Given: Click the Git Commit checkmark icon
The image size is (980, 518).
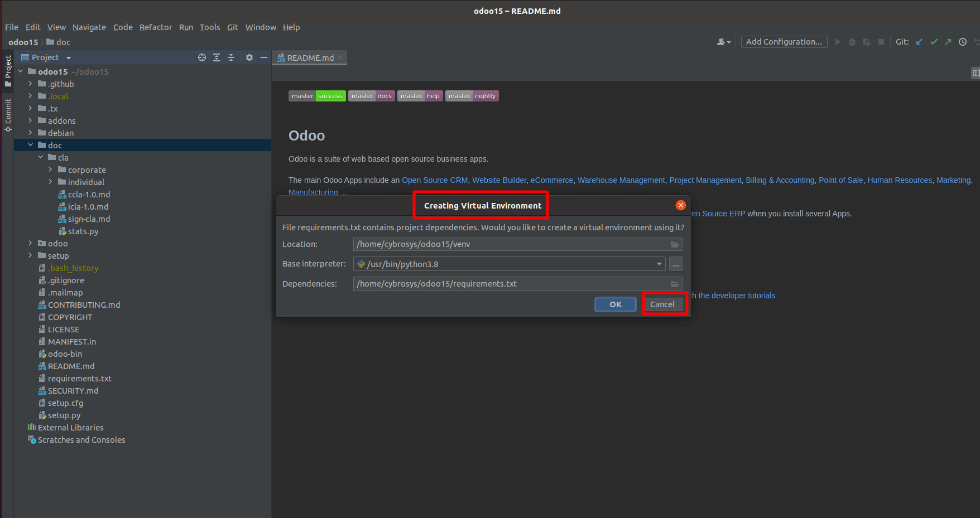Looking at the screenshot, I should click(x=934, y=42).
